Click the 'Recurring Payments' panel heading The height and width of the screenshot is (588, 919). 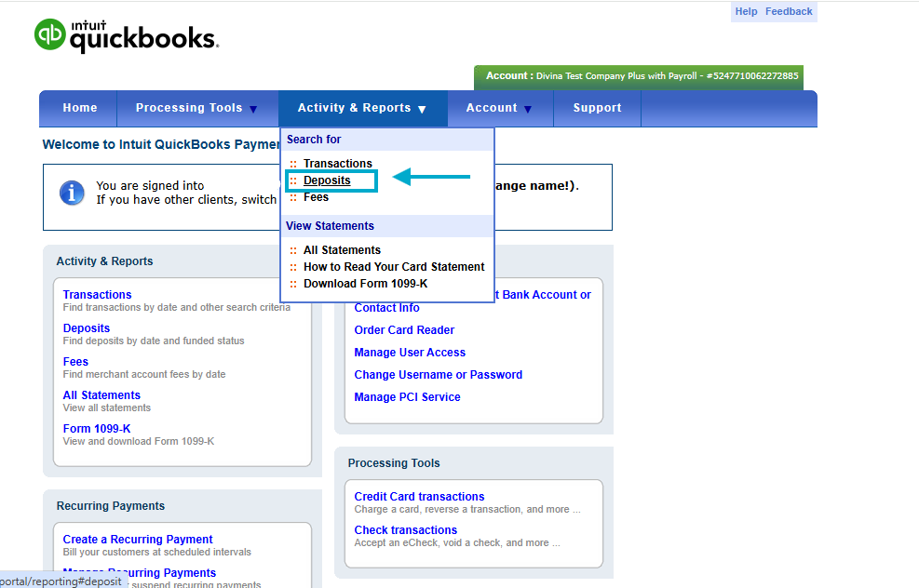tap(110, 506)
